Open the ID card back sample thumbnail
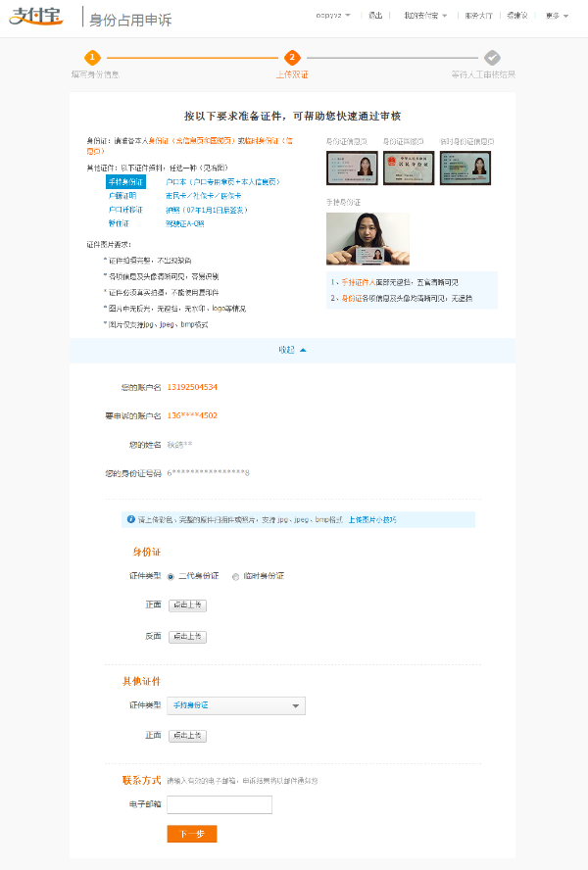588x870 pixels. point(408,168)
